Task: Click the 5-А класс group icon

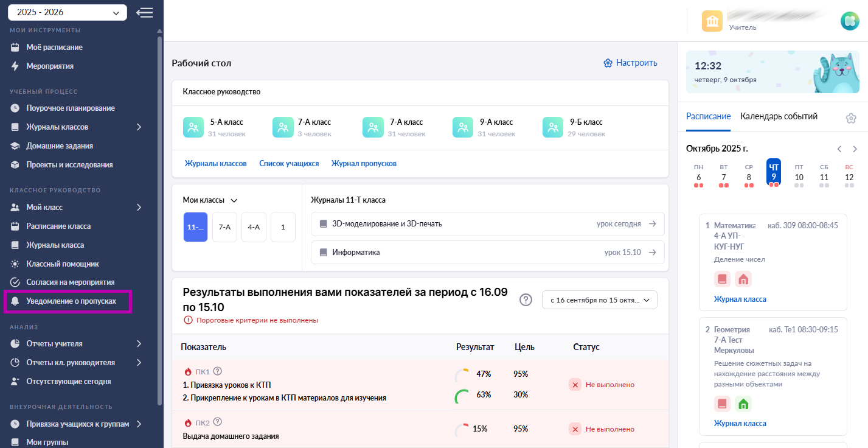Action: (x=193, y=127)
